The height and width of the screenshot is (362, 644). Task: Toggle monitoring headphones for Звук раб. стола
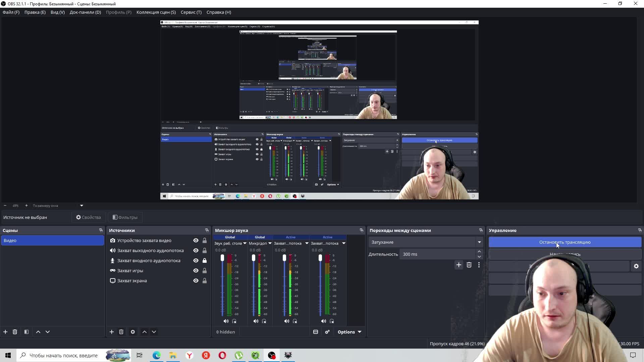click(234, 321)
